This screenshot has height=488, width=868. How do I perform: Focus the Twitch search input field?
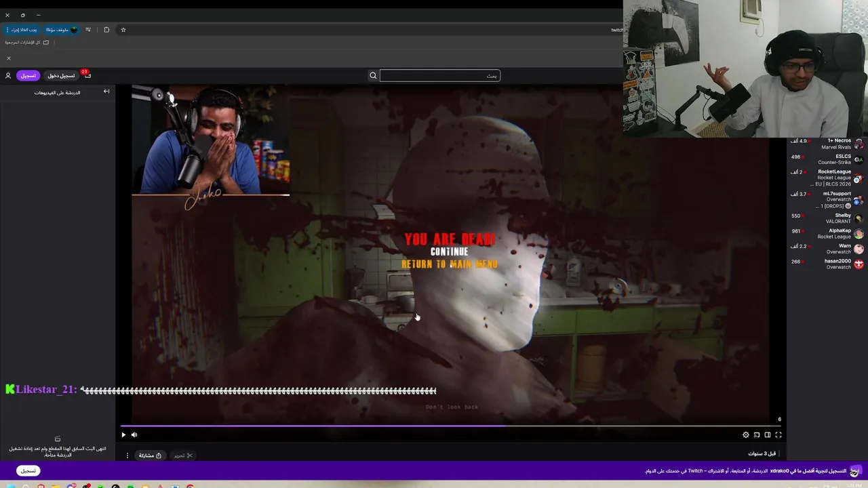pos(439,76)
